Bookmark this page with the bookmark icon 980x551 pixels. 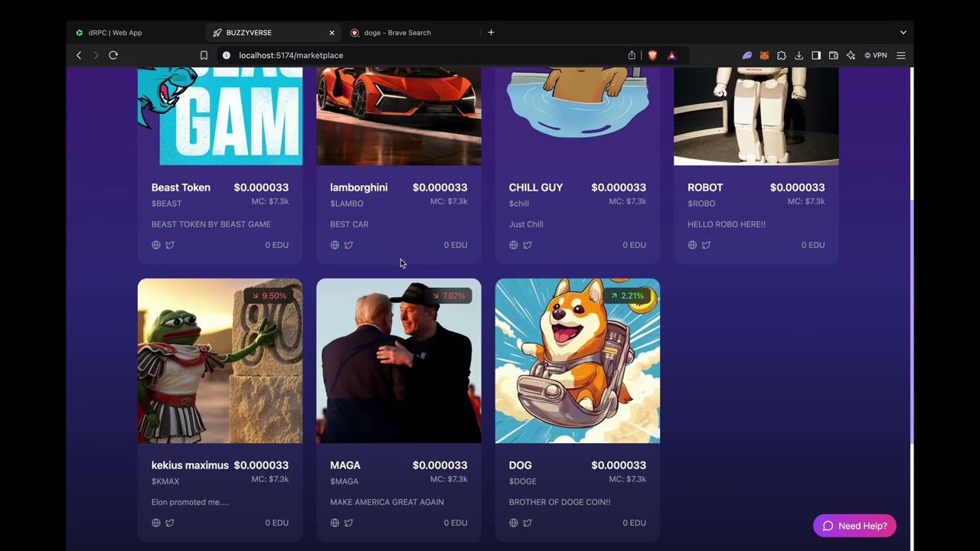tap(204, 55)
